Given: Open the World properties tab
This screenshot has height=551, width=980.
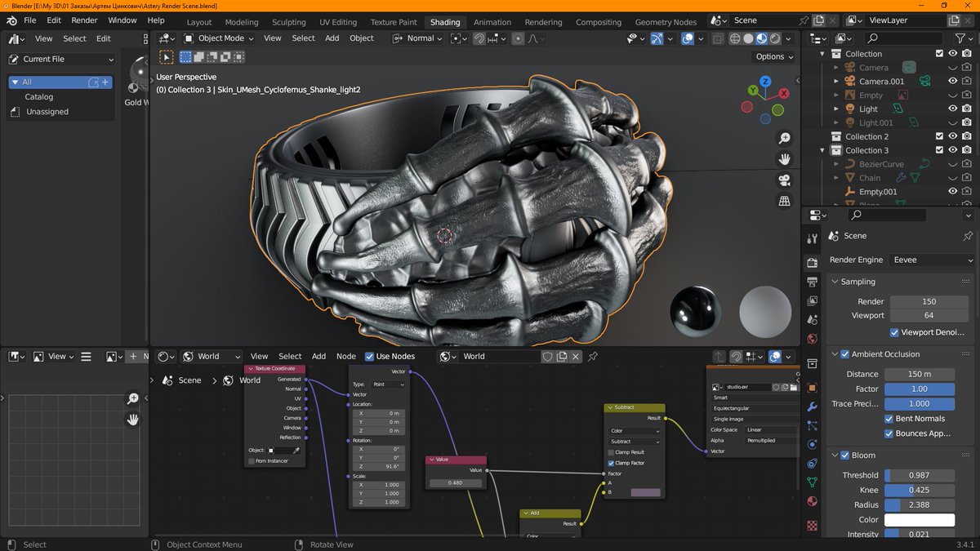Looking at the screenshot, I should tap(812, 338).
